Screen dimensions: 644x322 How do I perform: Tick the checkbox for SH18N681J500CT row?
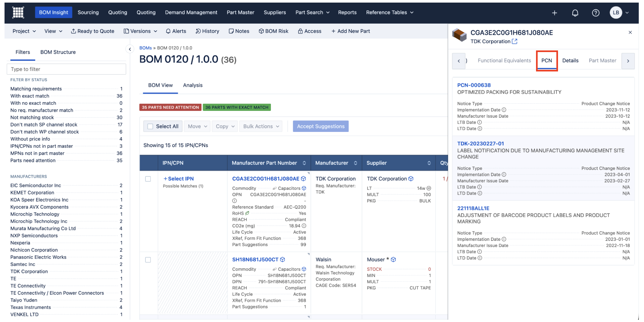(148, 260)
